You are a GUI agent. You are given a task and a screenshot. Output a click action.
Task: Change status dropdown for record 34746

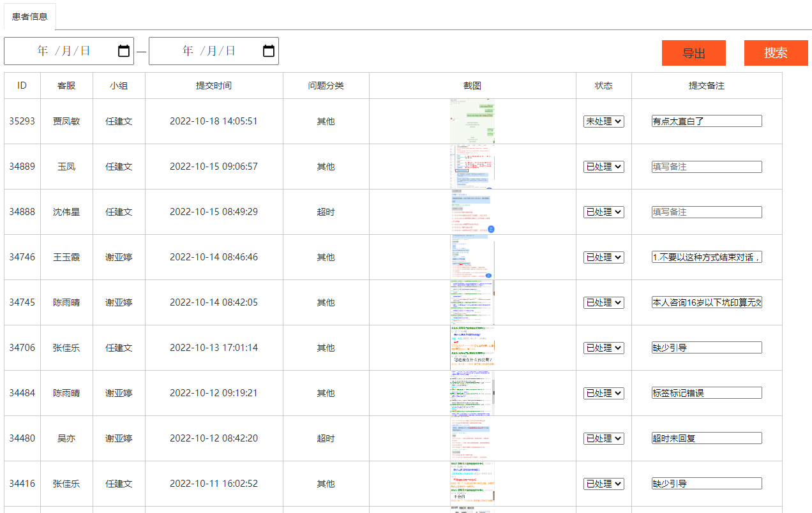point(603,257)
